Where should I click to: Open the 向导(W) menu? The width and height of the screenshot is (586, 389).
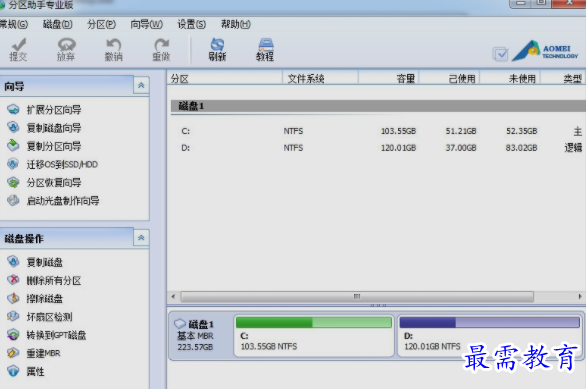point(146,25)
